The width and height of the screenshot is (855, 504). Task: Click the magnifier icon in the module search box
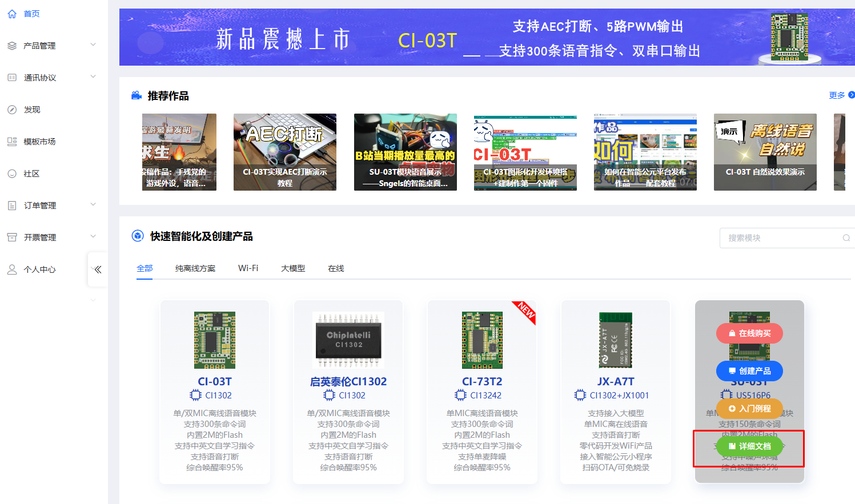point(846,238)
